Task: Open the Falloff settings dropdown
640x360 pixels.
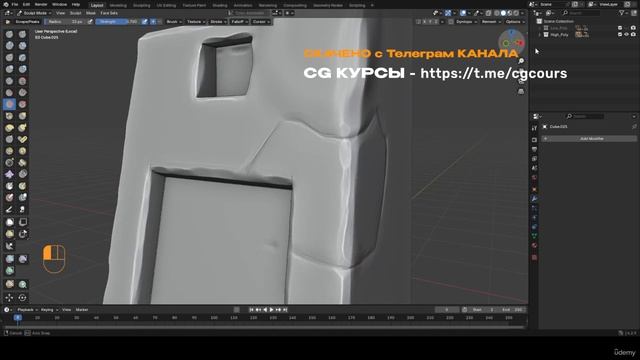Action: [240, 22]
